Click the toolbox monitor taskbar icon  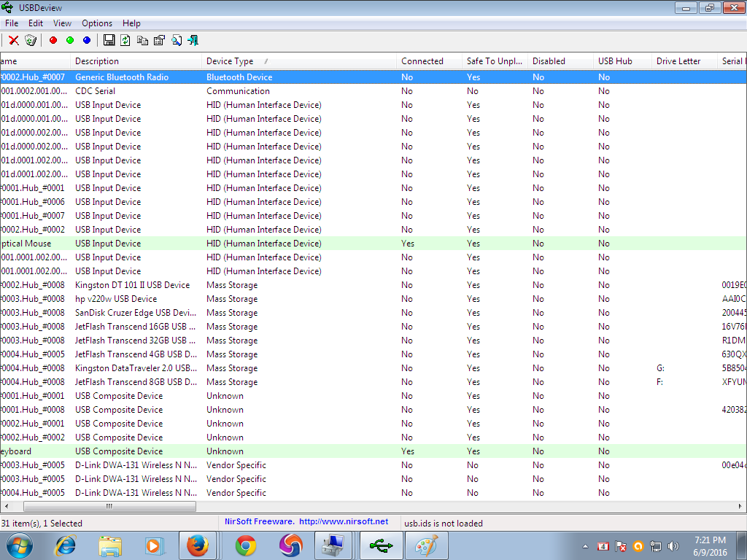(334, 545)
